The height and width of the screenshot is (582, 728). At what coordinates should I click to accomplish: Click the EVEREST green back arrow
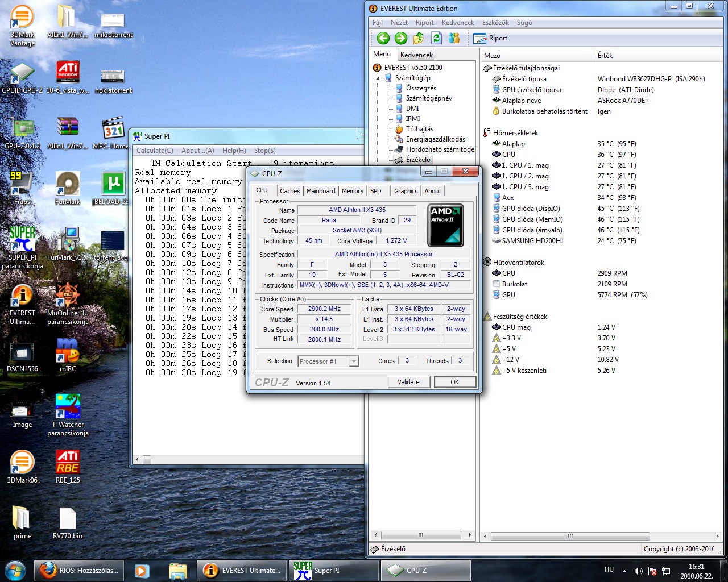(383, 38)
